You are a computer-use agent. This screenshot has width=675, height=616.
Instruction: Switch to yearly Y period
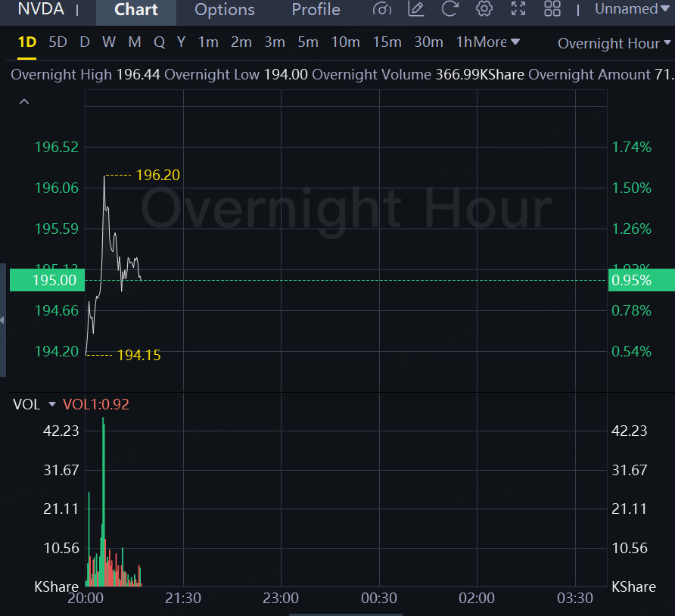181,42
